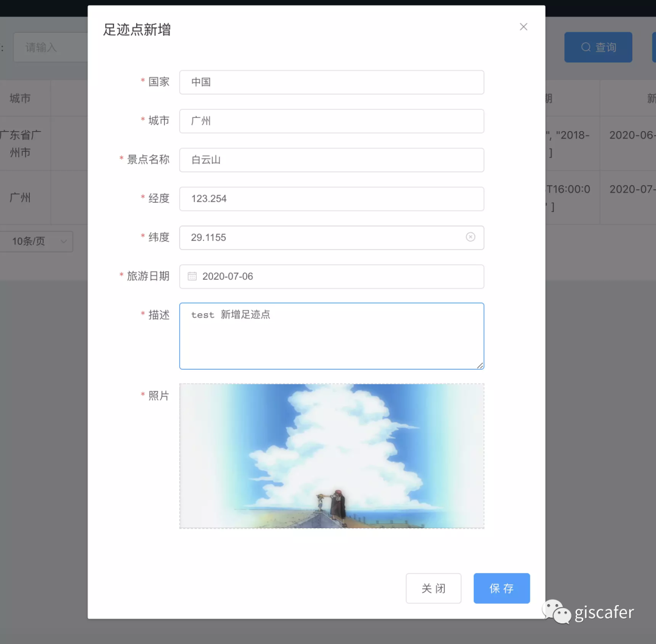This screenshot has height=644, width=656.
Task: Click the 请输入 search field behind dialog
Action: [50, 47]
